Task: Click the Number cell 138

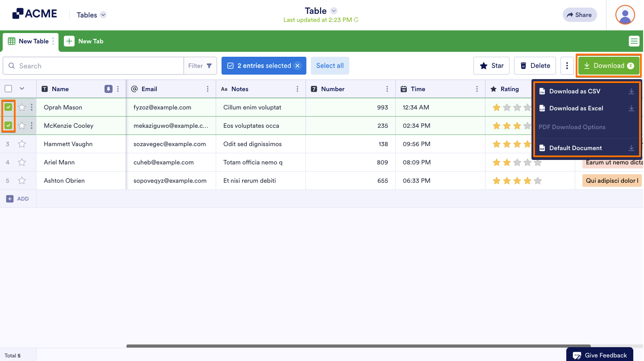Action: point(351,144)
